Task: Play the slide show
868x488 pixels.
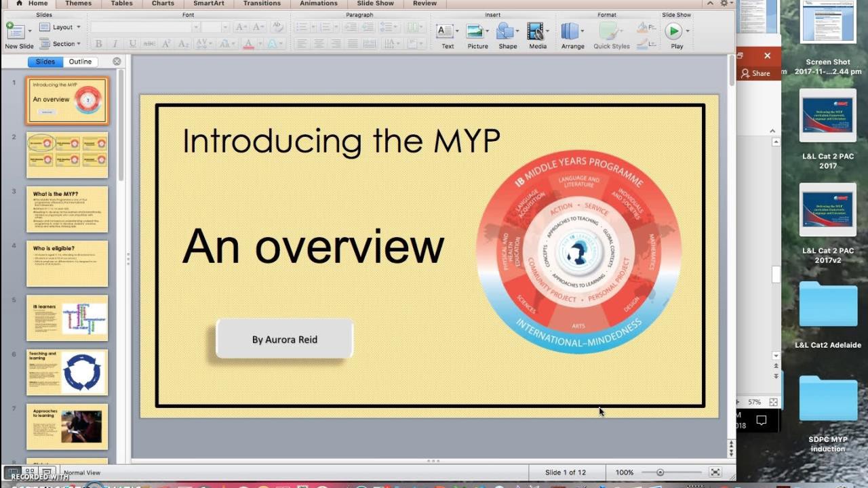Action: 673,31
